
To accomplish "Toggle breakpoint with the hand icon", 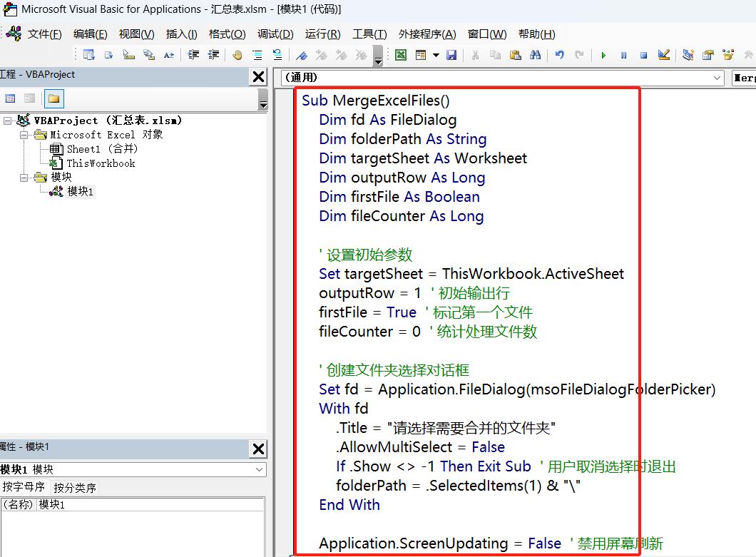I will [x=237, y=55].
